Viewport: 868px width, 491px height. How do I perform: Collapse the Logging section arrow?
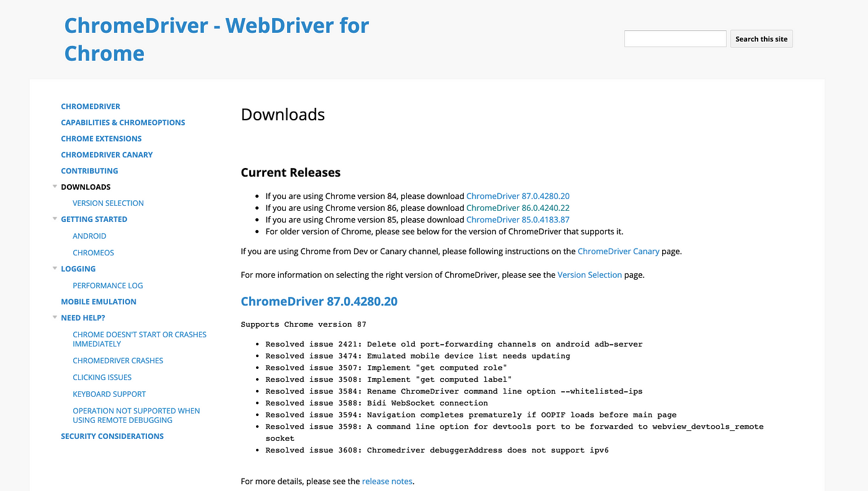(55, 268)
